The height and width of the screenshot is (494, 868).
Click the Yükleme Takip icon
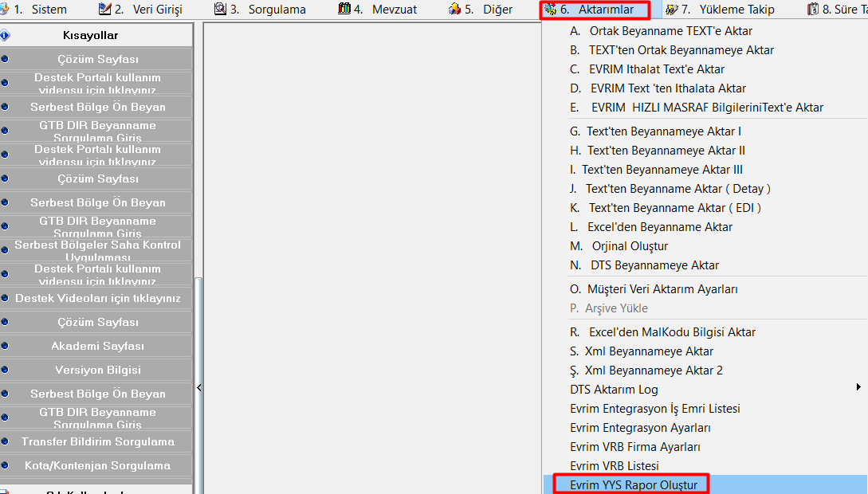tap(671, 10)
